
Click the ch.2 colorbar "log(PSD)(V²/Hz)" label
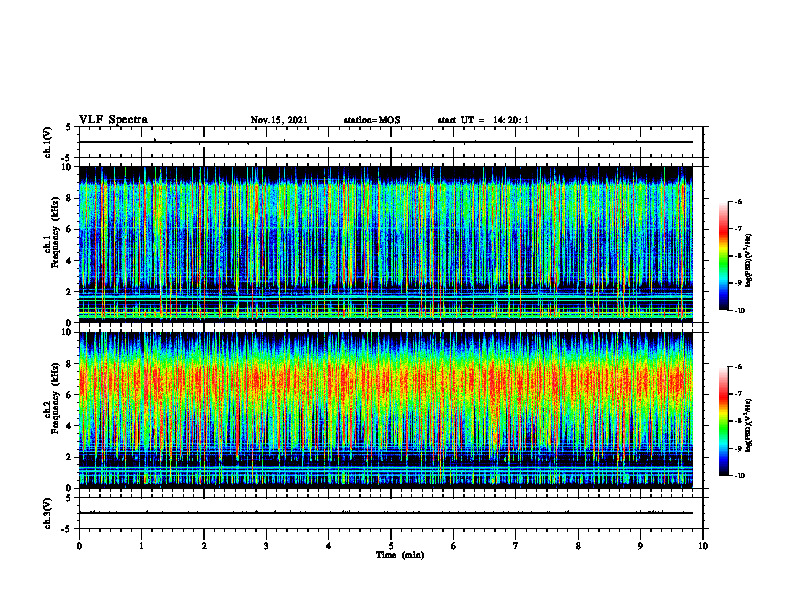click(x=749, y=425)
